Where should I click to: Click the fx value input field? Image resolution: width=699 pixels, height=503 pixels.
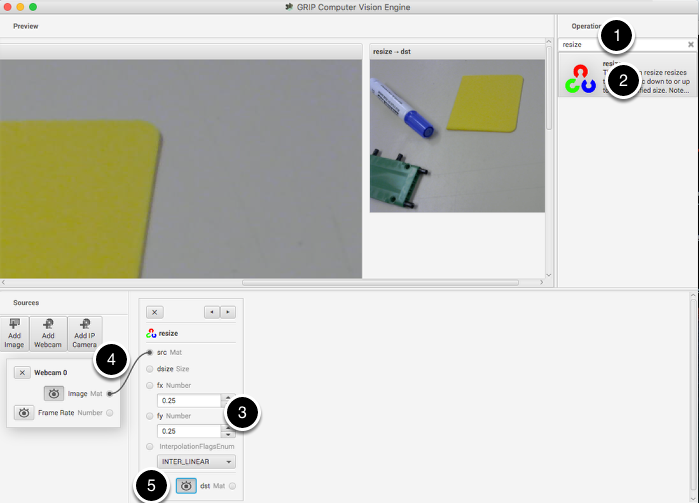point(188,401)
